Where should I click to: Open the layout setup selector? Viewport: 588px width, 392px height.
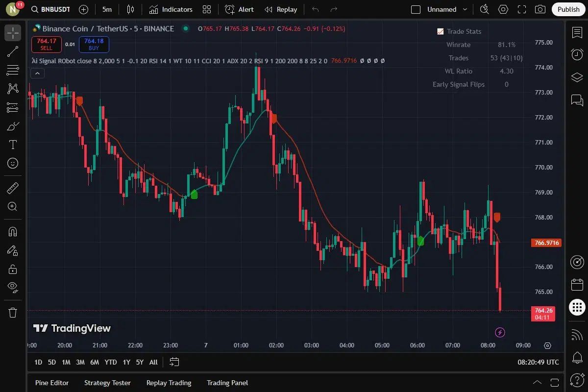click(416, 9)
